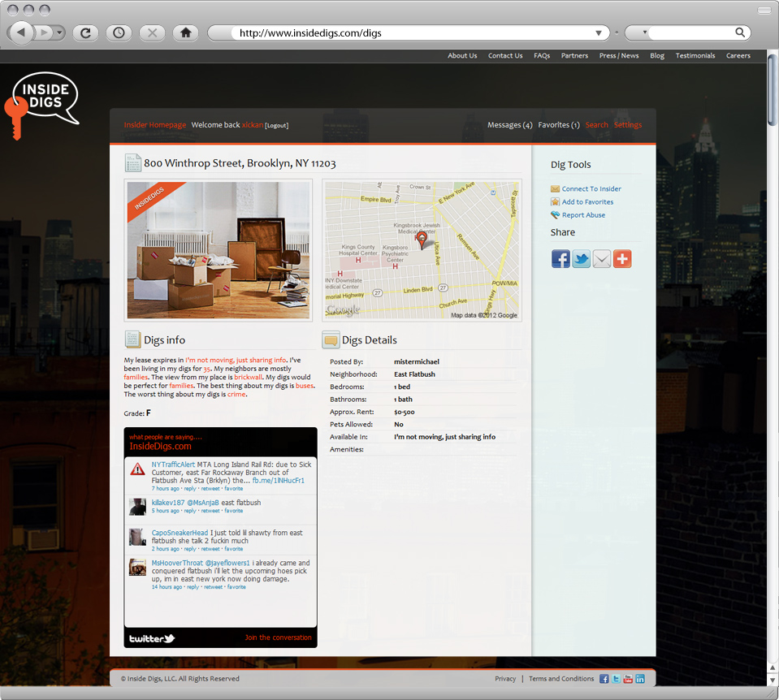
Task: Click the Inside Digs logo
Action: [x=41, y=106]
